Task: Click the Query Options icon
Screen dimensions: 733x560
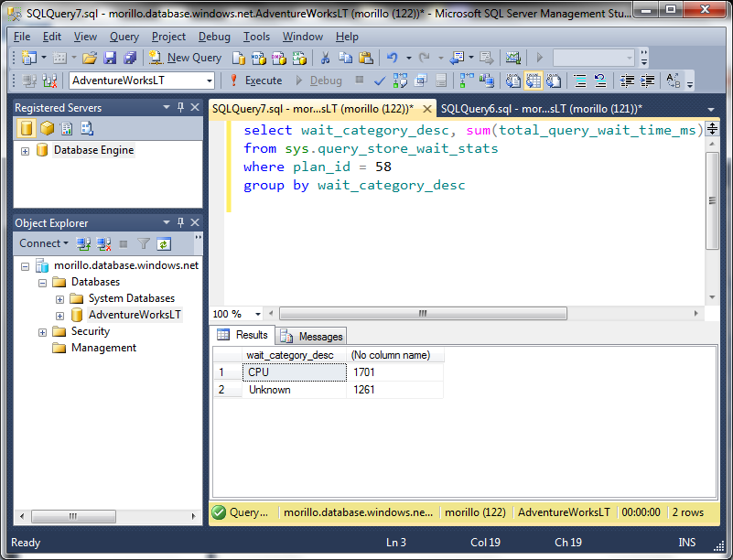Action: [x=421, y=81]
